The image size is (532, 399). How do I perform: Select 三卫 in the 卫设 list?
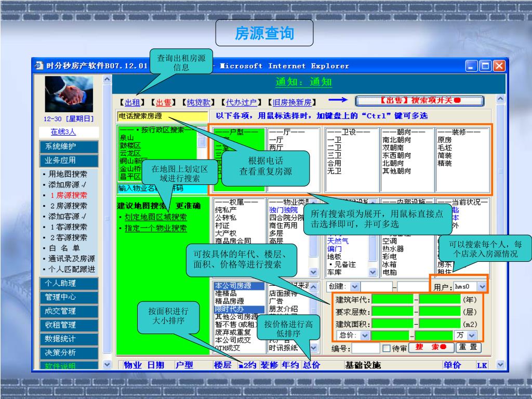[x=334, y=155]
